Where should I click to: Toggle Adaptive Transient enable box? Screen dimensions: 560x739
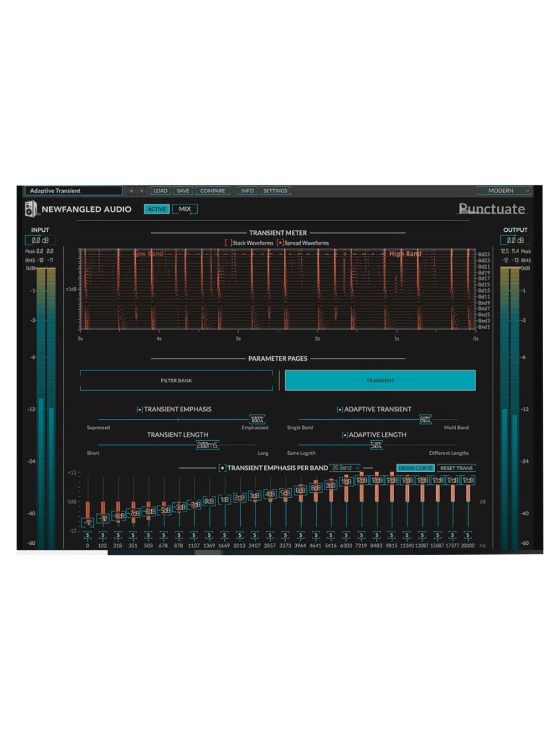(340, 410)
